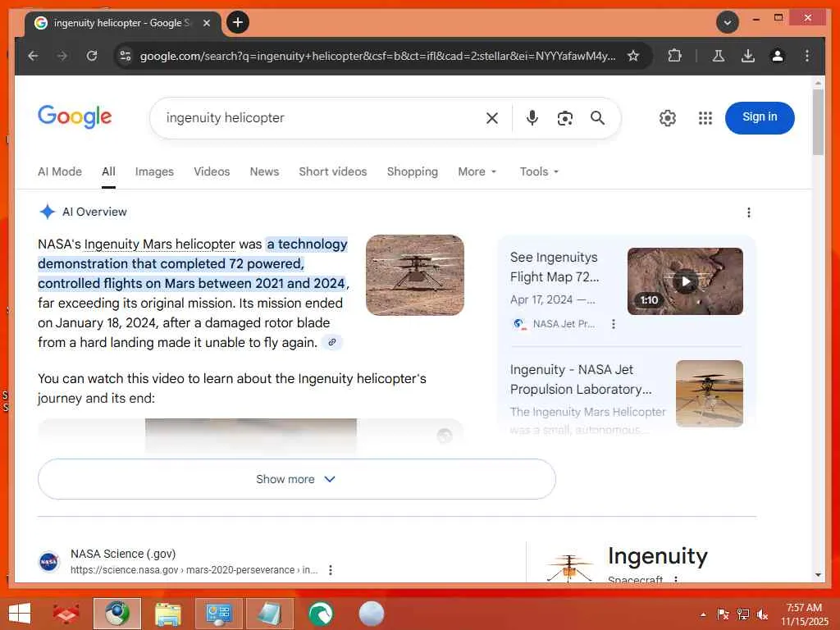
Task: Open the Windows Start button
Action: (20, 614)
